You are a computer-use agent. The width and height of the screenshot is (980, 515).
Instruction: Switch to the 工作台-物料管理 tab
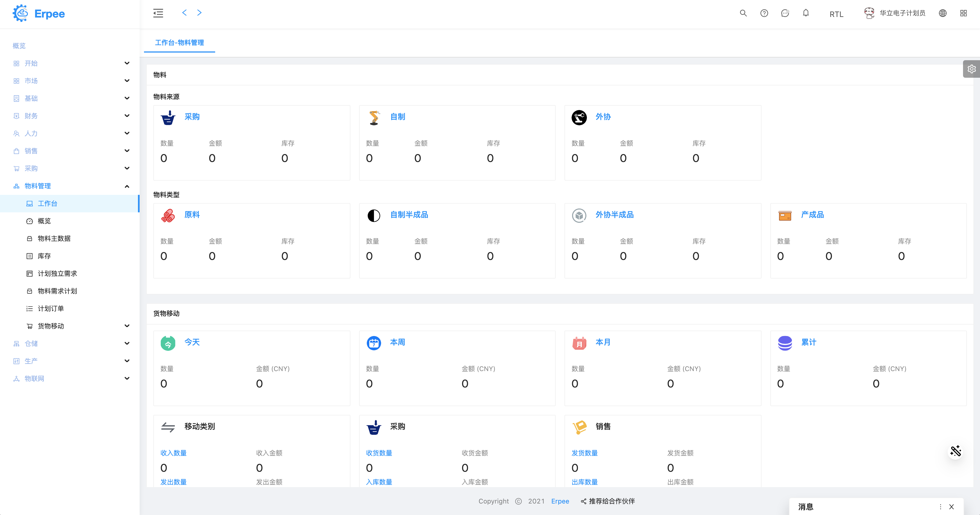[179, 43]
